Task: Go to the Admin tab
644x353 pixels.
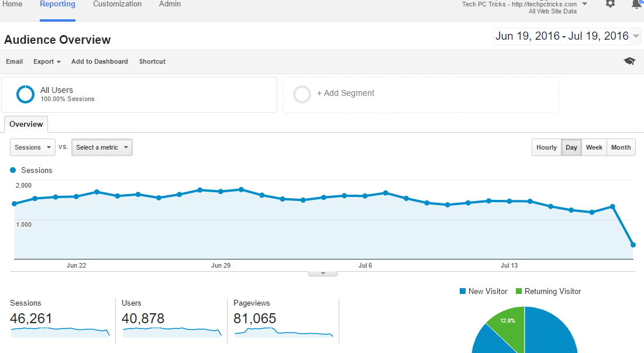Action: 170,4
